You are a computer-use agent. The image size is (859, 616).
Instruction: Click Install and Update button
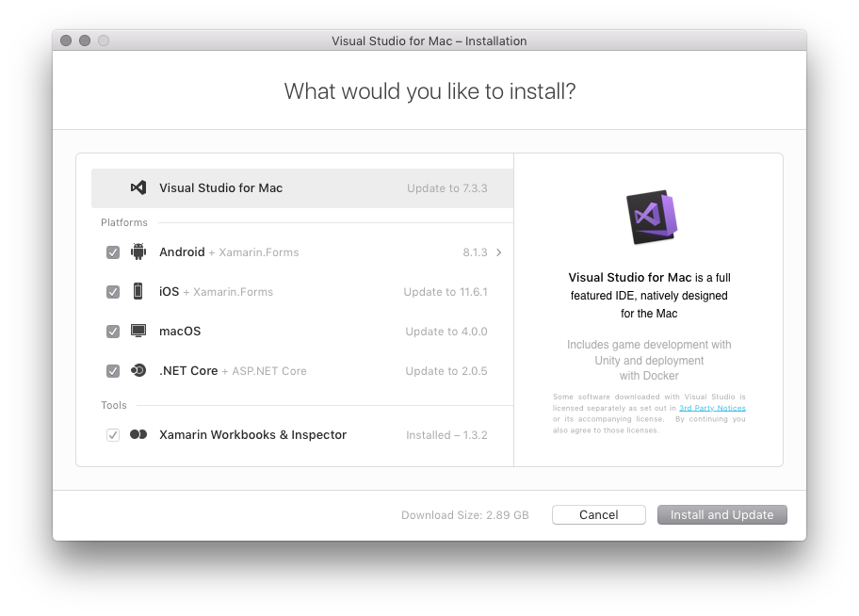pyautogui.click(x=722, y=514)
